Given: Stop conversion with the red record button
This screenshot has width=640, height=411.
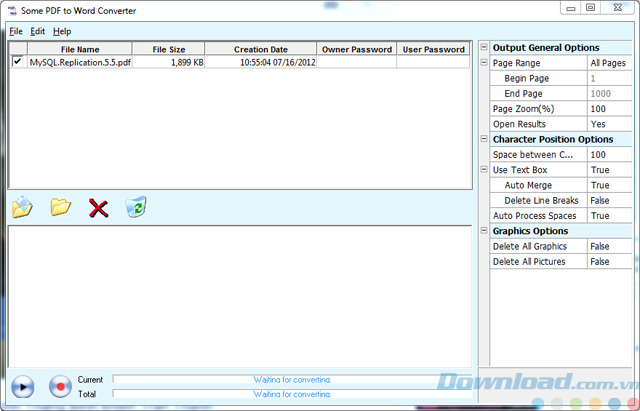Looking at the screenshot, I should coord(60,387).
